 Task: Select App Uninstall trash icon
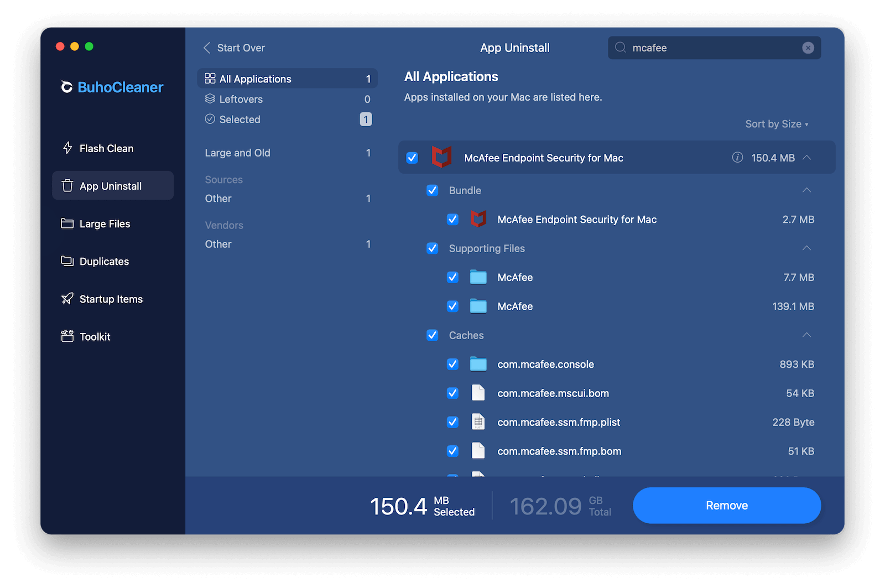tap(67, 185)
